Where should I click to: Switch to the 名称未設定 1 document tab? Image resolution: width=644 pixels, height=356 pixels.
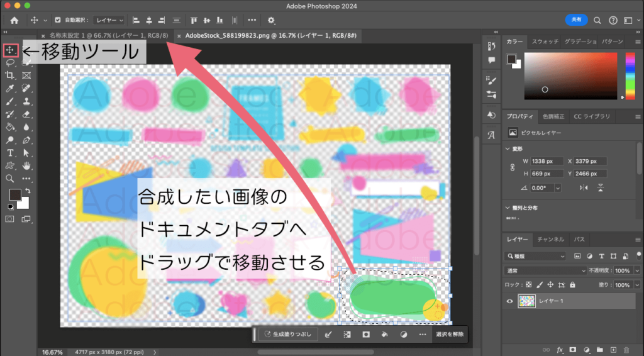click(x=108, y=36)
